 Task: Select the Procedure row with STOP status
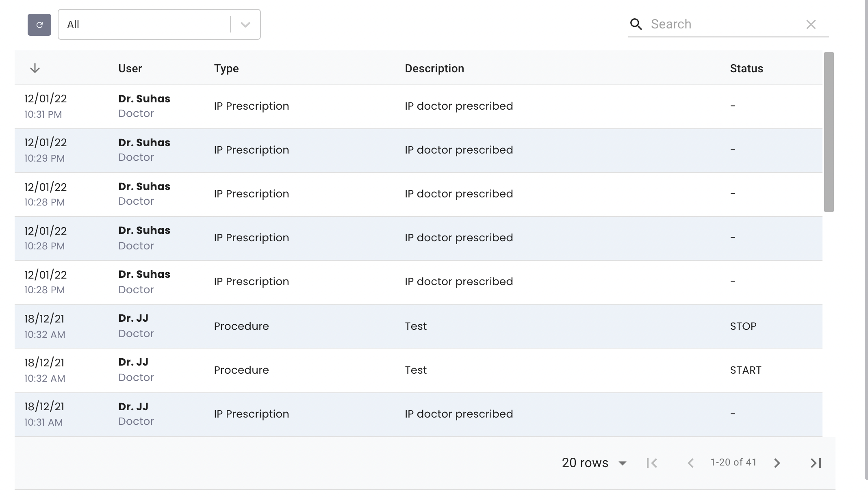point(419,326)
